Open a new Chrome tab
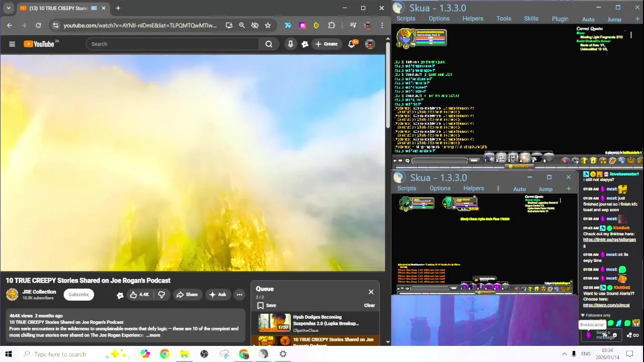 118,8
